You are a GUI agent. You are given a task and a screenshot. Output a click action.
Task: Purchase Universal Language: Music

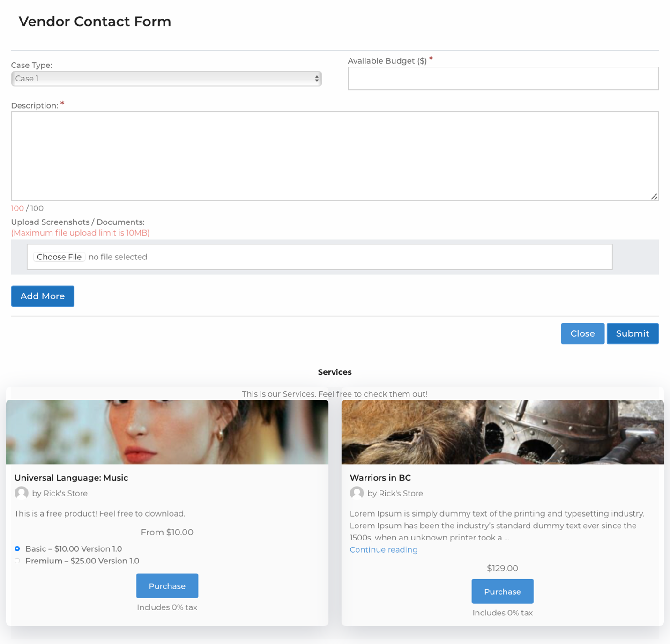(x=167, y=586)
